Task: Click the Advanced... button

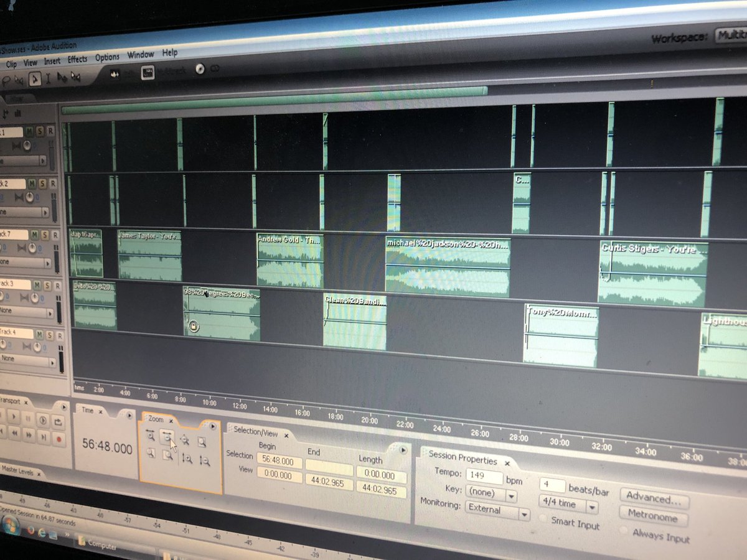Action: (x=654, y=498)
